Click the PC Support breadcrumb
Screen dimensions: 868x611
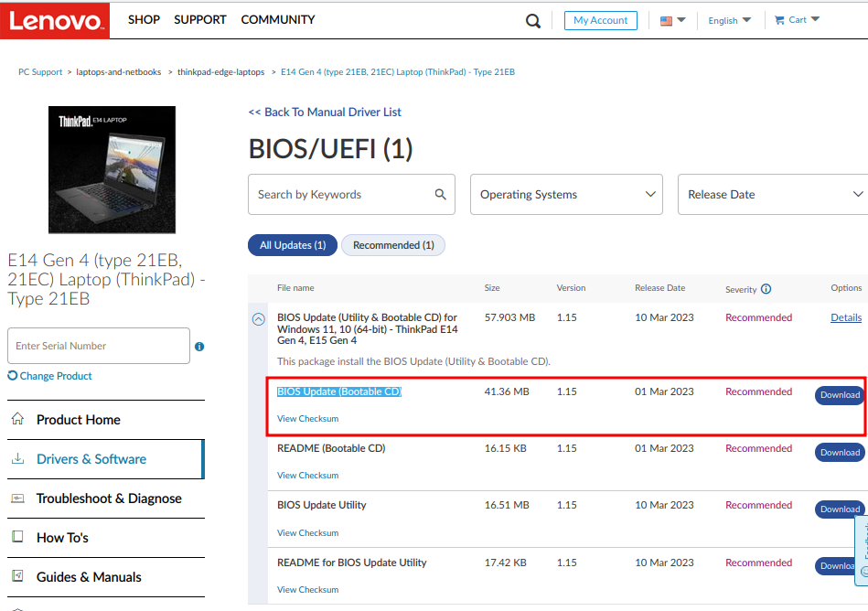(40, 72)
